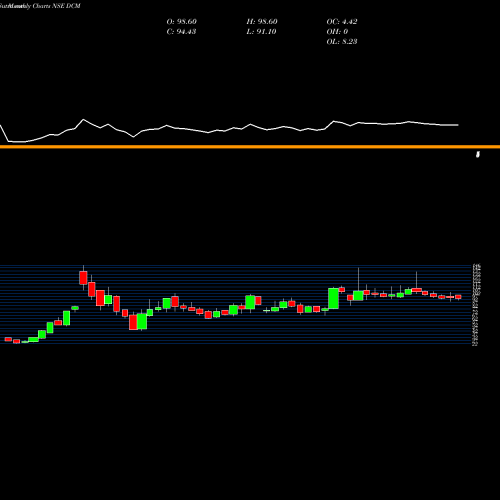Click the OC: 4.42 value
This screenshot has width=500, height=500.
tap(342, 22)
